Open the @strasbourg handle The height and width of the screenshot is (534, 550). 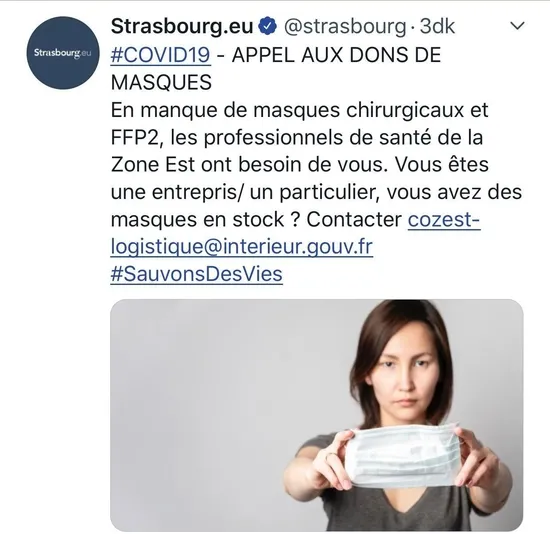[x=345, y=27]
